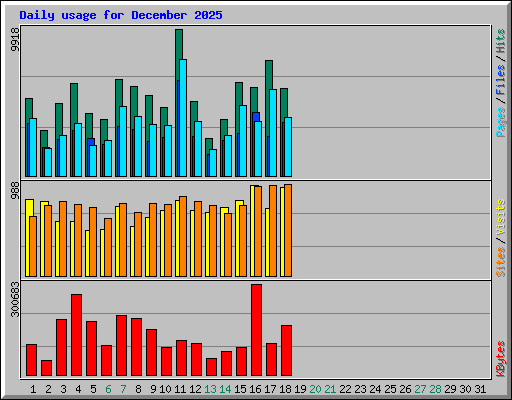The height and width of the screenshot is (400, 512).
Task: Click the Hits legend label
Action: pos(500,41)
